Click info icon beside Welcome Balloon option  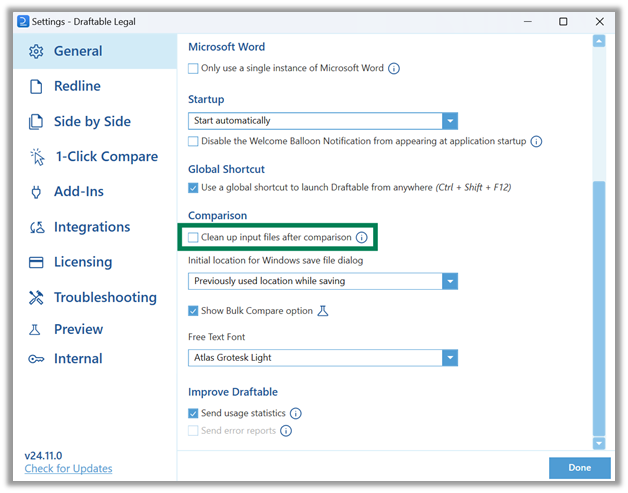click(x=536, y=141)
